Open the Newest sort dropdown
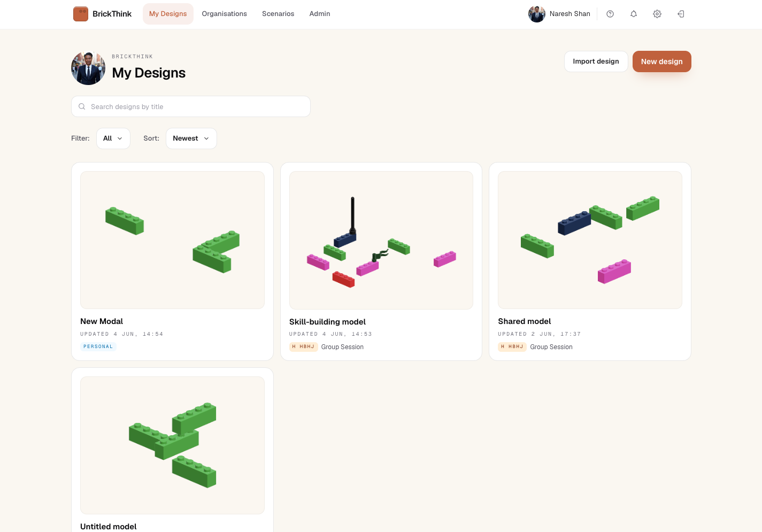The image size is (762, 532). pos(191,138)
